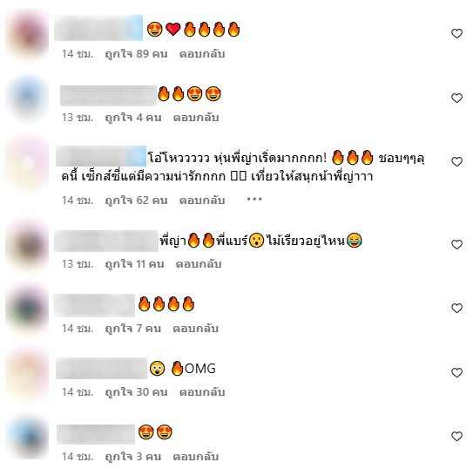The height and width of the screenshot is (476, 473).
Task: Like the four-flames comment with 7 likes
Action: tap(456, 308)
